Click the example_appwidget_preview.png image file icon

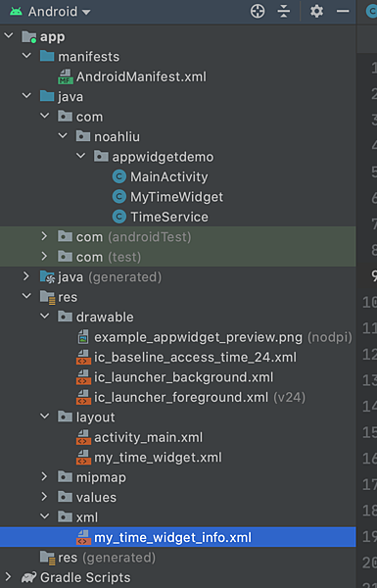point(83,337)
